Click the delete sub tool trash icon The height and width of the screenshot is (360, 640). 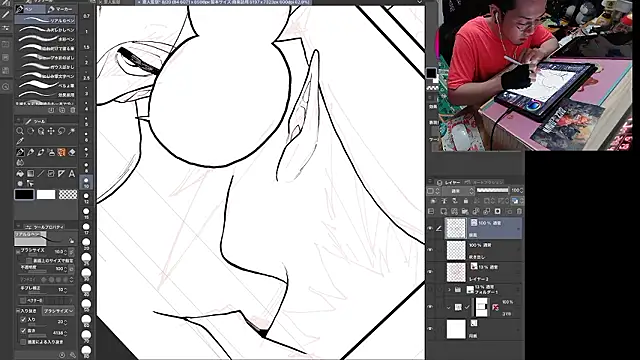click(x=73, y=110)
